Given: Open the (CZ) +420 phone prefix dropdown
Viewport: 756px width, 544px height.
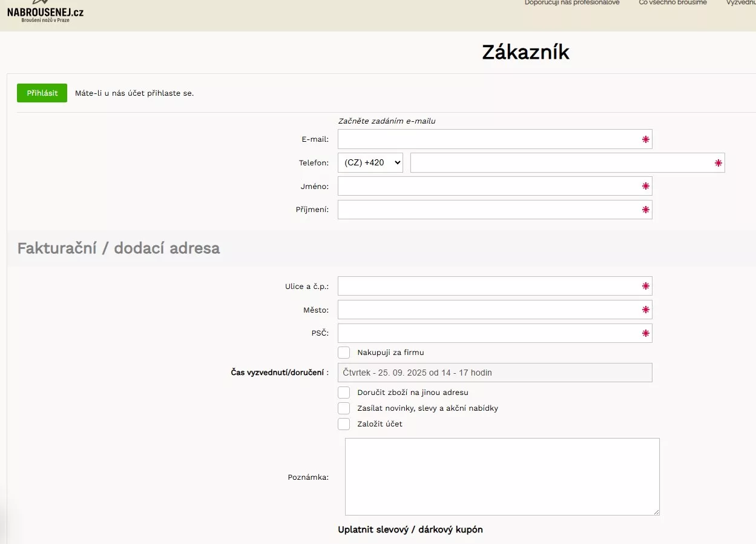Looking at the screenshot, I should (370, 162).
